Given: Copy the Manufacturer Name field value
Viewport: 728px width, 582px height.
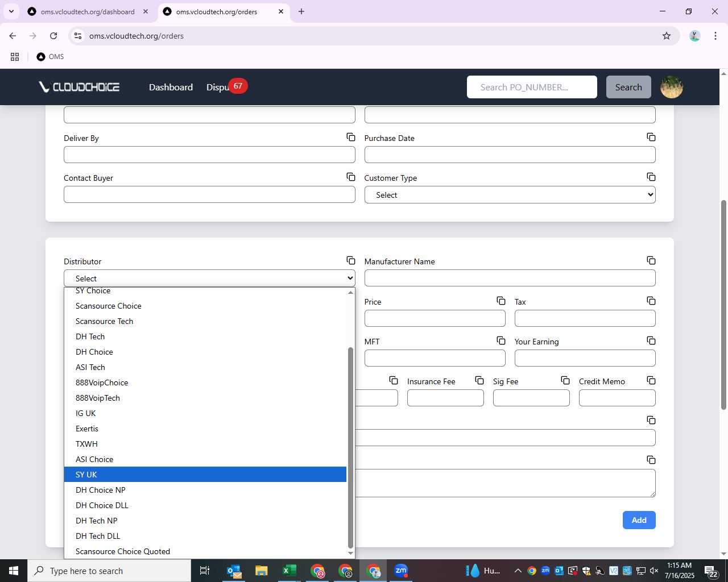Looking at the screenshot, I should [x=651, y=261].
